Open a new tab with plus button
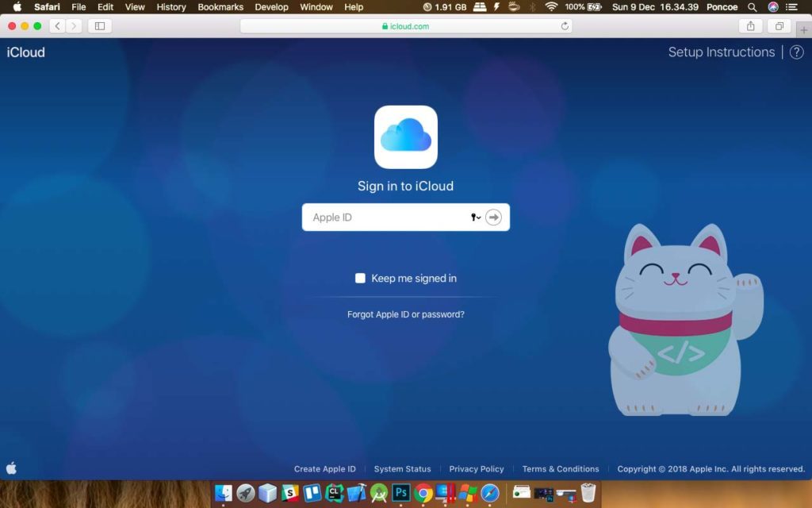The height and width of the screenshot is (508, 812). [x=804, y=29]
